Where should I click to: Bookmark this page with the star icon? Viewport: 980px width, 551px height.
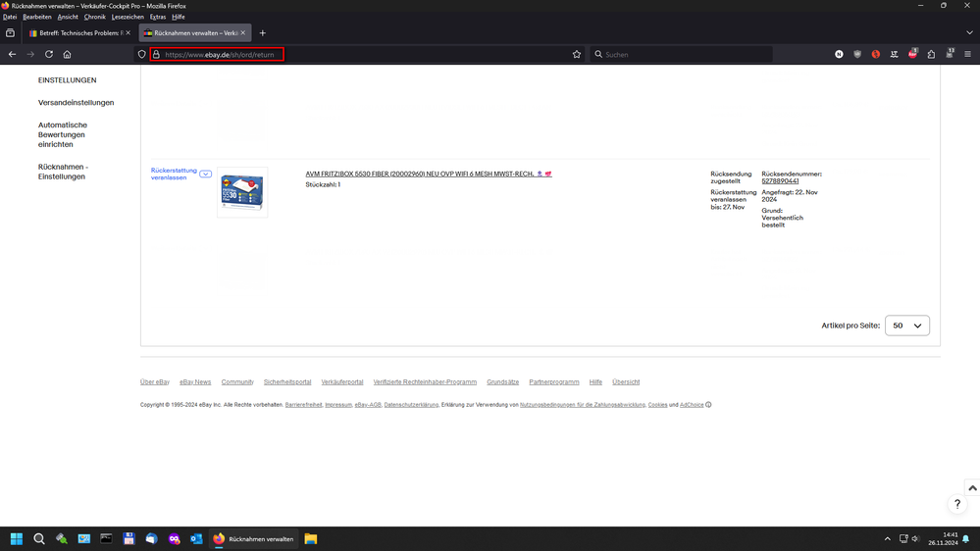coord(577,55)
